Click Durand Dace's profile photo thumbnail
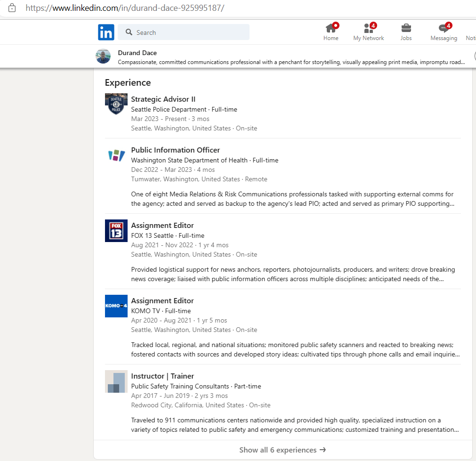 [x=103, y=57]
